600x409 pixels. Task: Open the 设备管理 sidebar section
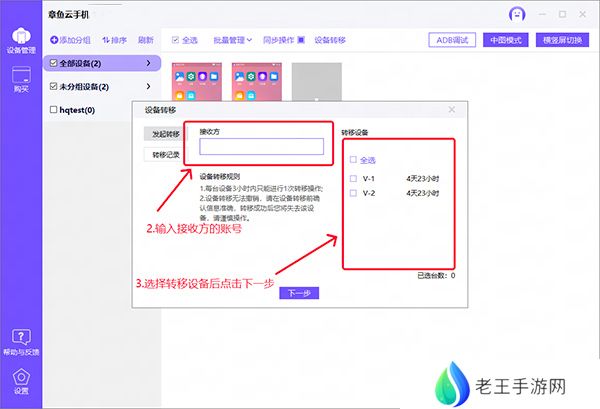pos(21,41)
